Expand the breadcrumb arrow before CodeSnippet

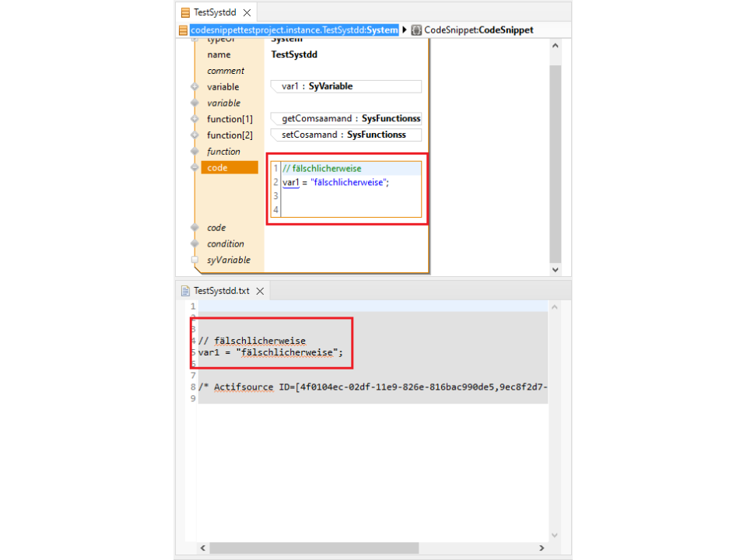(x=405, y=30)
